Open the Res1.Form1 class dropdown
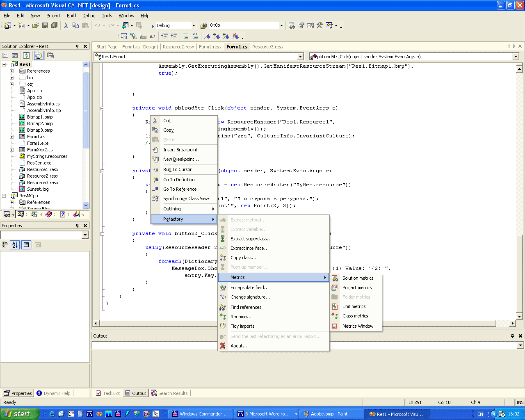 tap(300, 57)
